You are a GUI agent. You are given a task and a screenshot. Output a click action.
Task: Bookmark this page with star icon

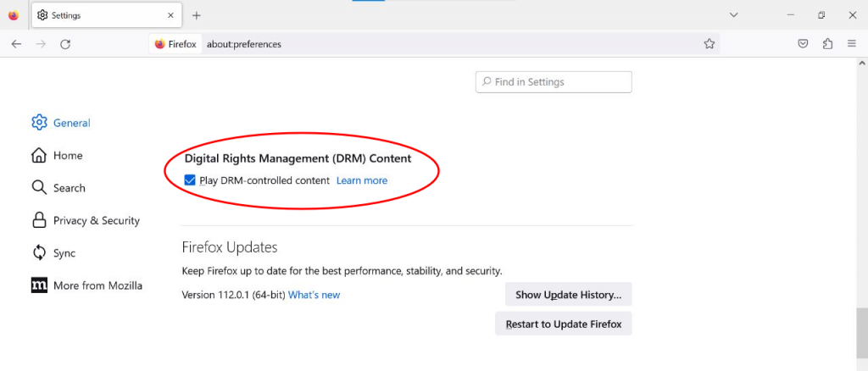(x=709, y=44)
